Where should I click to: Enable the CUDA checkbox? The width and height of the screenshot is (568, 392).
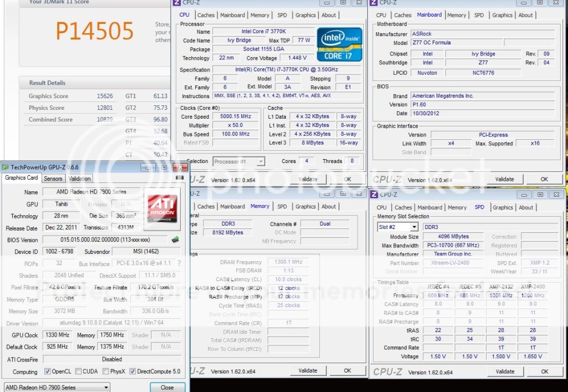point(78,371)
